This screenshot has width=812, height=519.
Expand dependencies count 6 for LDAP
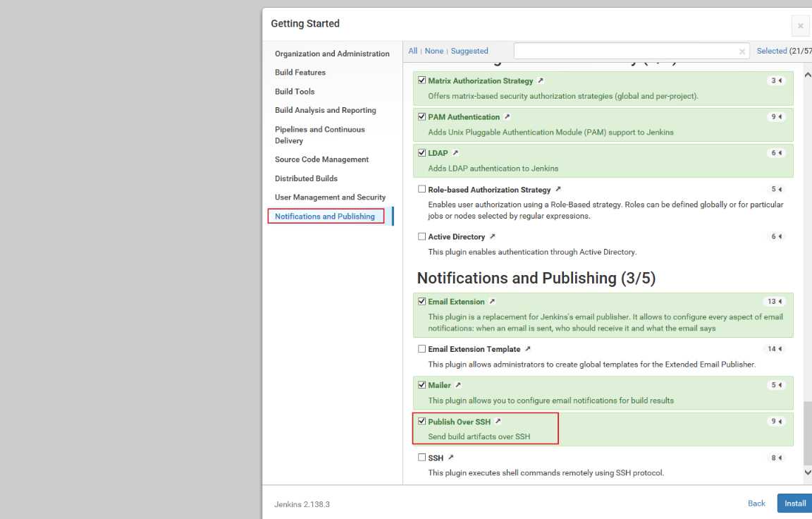pos(776,153)
